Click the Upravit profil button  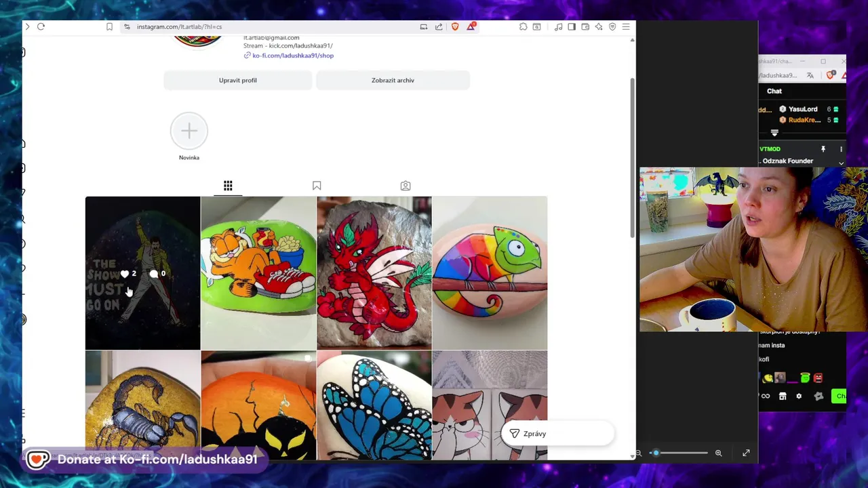click(x=238, y=80)
